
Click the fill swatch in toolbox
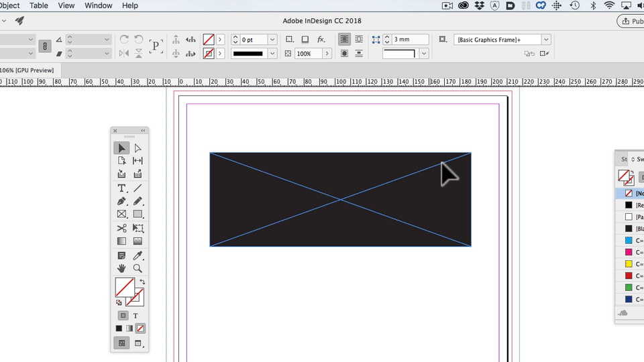[x=125, y=288]
